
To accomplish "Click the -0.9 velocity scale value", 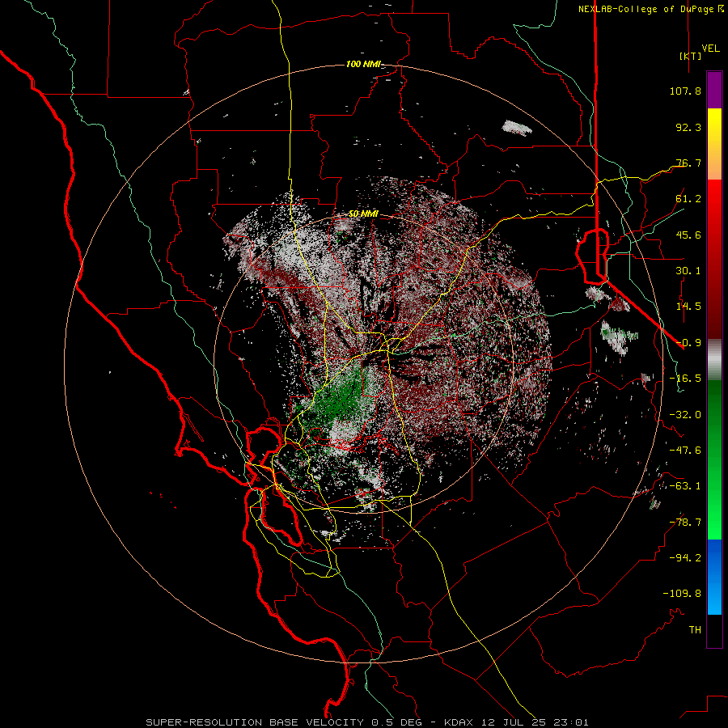I will (688, 343).
